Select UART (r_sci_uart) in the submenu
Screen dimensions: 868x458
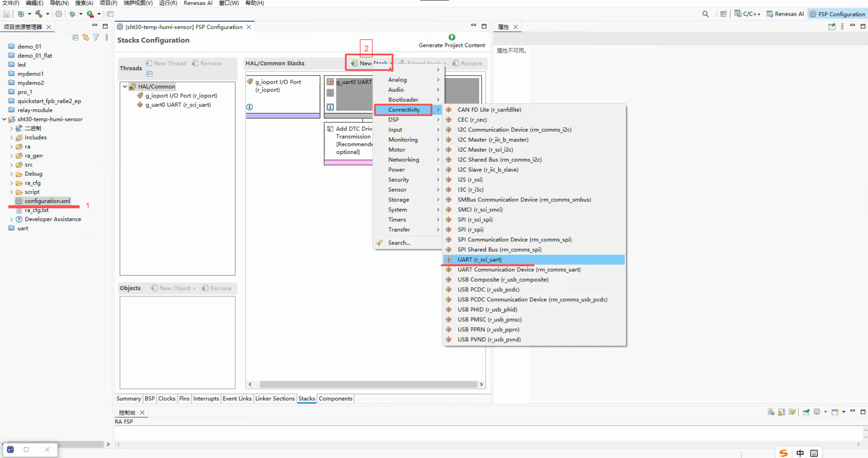(x=534, y=259)
